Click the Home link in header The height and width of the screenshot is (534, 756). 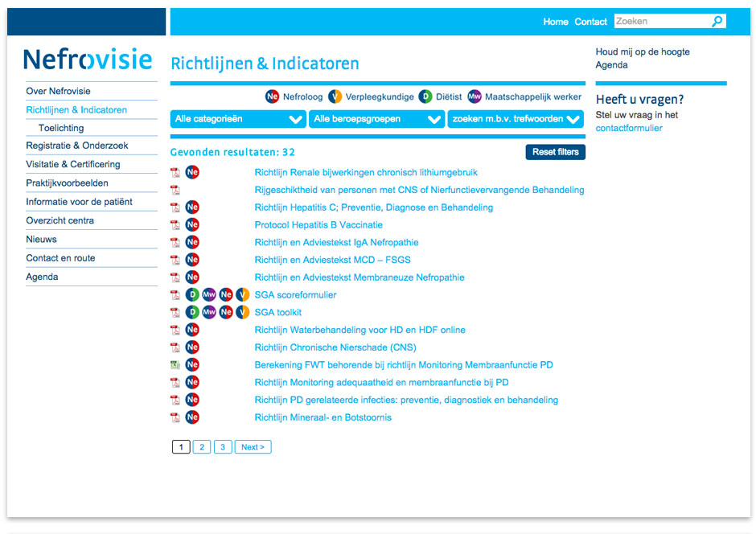(556, 22)
